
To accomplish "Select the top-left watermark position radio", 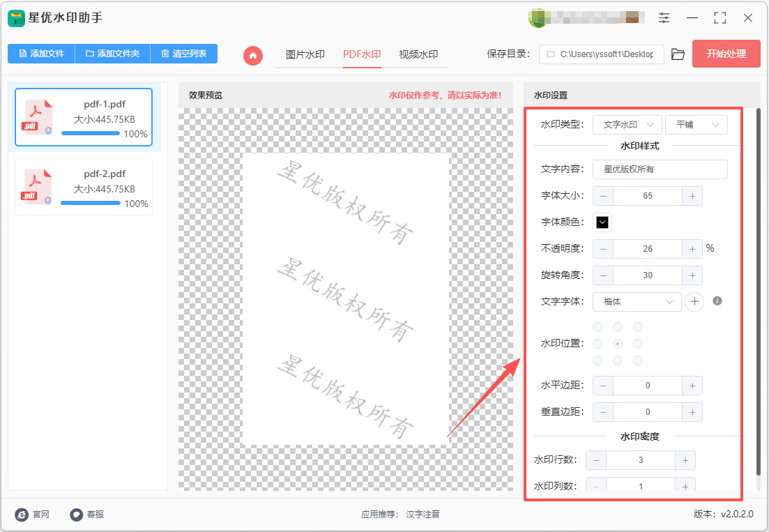I will pyautogui.click(x=597, y=327).
